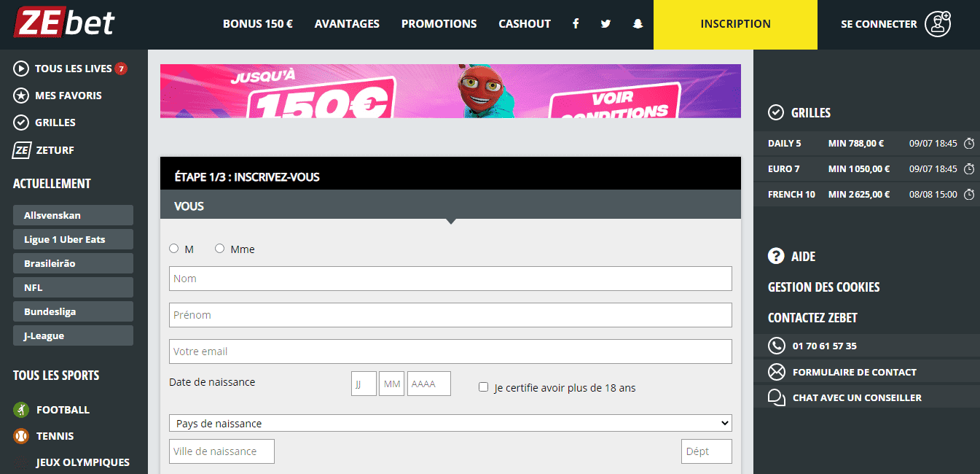Click the live count badge showing 7
Image resolution: width=980 pixels, height=474 pixels.
click(121, 69)
